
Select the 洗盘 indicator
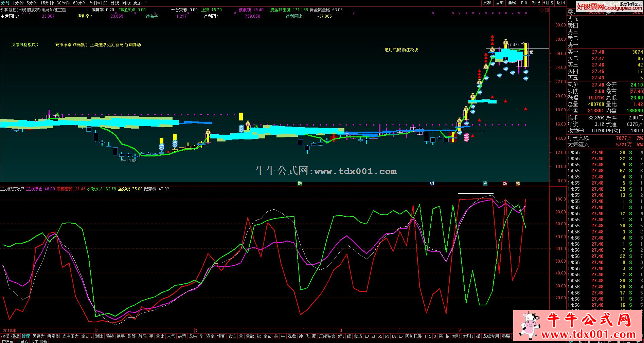tap(292, 336)
